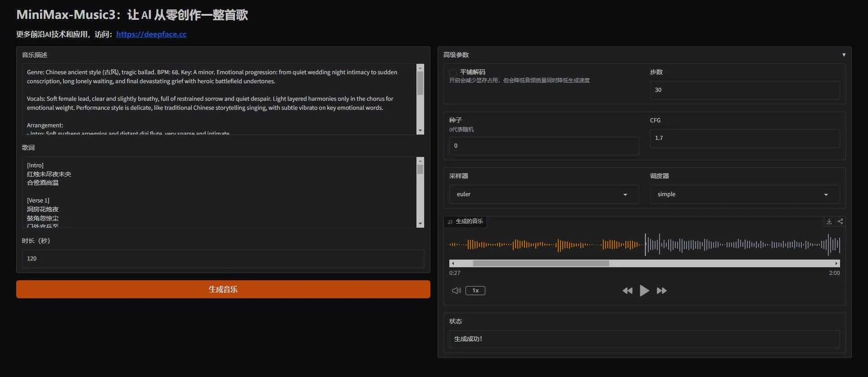Mute the audio with the speaker icon

tap(456, 291)
